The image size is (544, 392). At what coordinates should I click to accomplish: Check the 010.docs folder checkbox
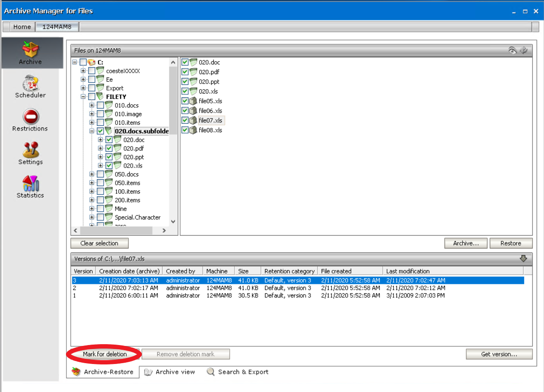coord(100,105)
